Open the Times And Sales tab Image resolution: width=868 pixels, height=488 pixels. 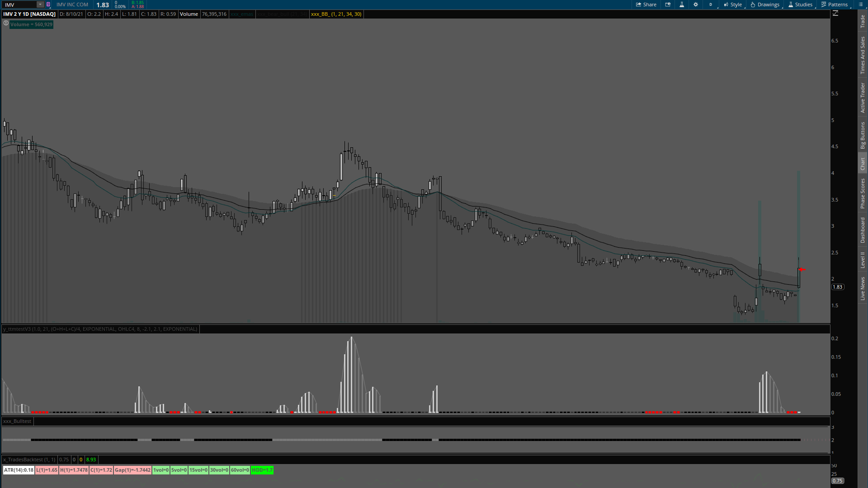click(863, 55)
